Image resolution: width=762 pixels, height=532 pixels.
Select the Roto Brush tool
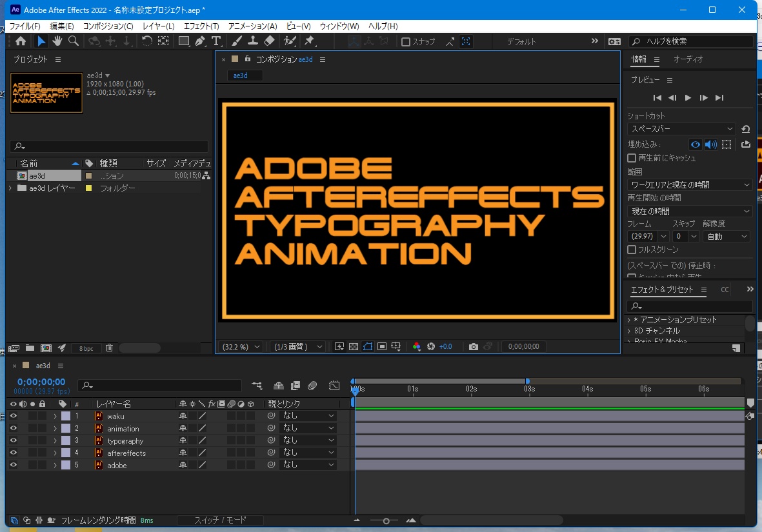click(290, 41)
